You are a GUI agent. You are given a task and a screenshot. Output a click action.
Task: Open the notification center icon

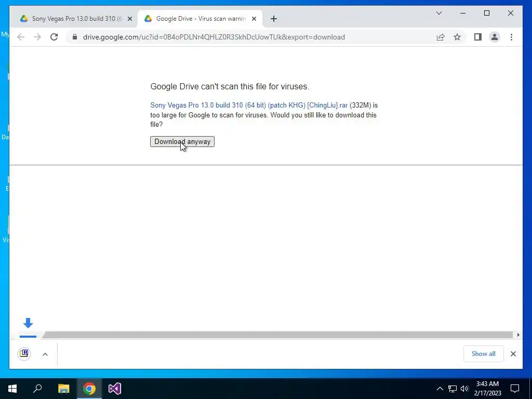point(515,389)
